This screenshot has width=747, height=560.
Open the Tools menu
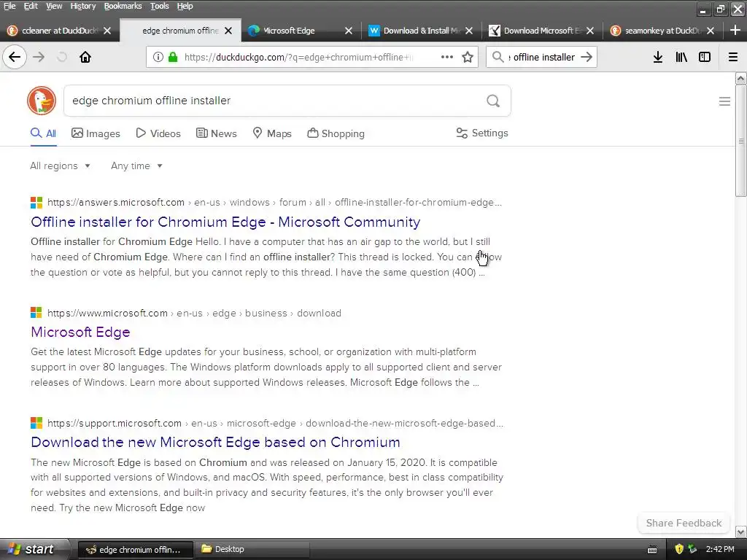click(x=159, y=6)
